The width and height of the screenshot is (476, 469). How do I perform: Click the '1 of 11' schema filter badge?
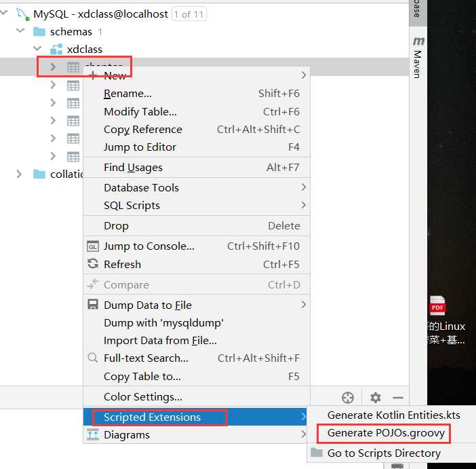click(x=189, y=14)
